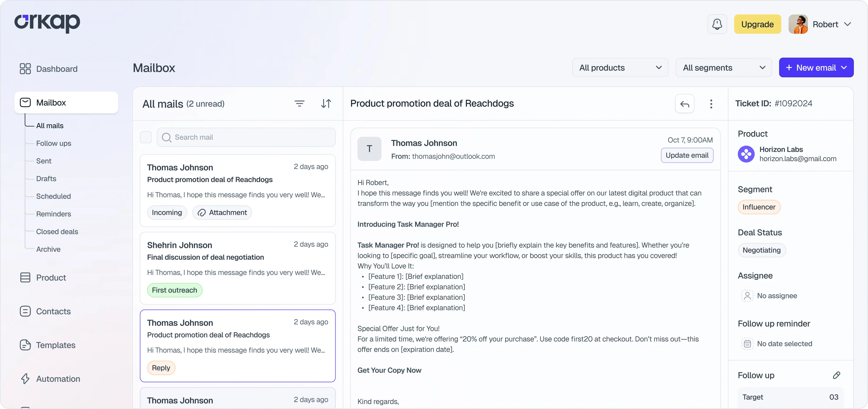Viewport: 868px width, 409px height.
Task: Expand the All segments dropdown
Action: pyautogui.click(x=724, y=68)
